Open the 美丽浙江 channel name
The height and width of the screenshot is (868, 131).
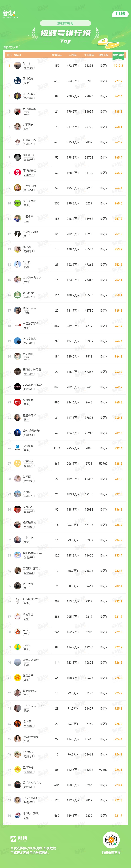pos(28,614)
